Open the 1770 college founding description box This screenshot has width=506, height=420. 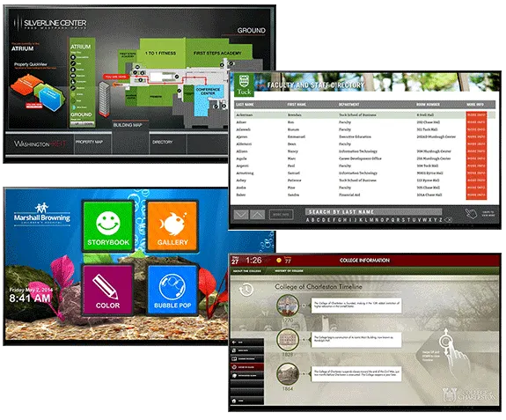point(356,305)
